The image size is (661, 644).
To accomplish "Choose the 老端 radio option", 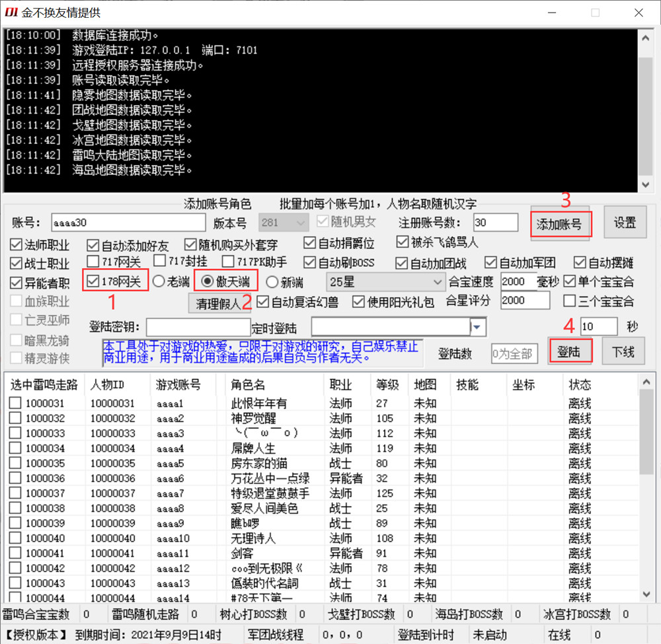I will coord(159,281).
